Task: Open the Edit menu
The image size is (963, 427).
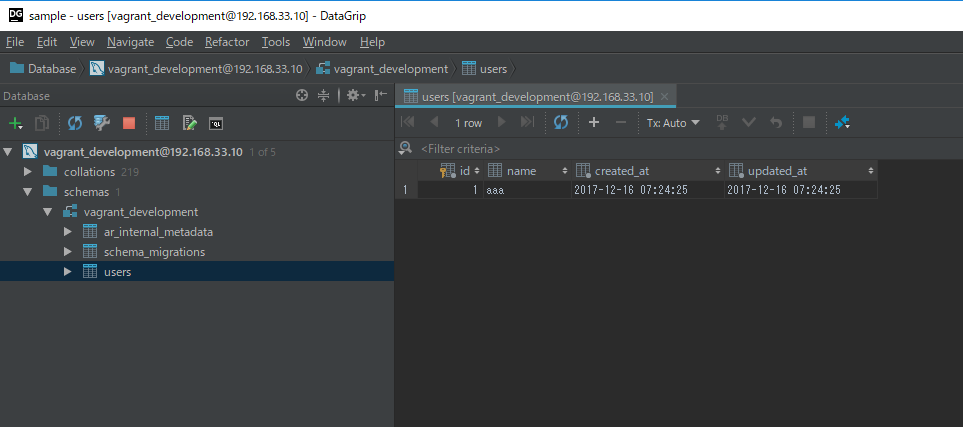Action: click(47, 42)
